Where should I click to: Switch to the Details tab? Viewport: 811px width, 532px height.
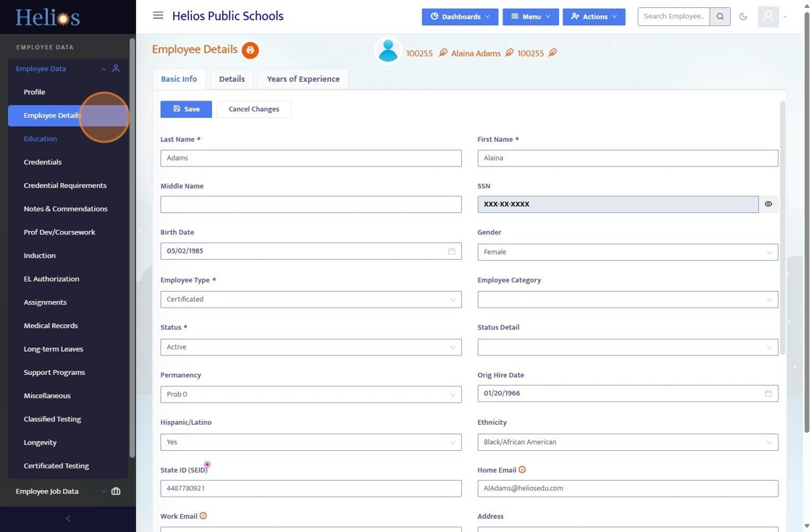(232, 79)
